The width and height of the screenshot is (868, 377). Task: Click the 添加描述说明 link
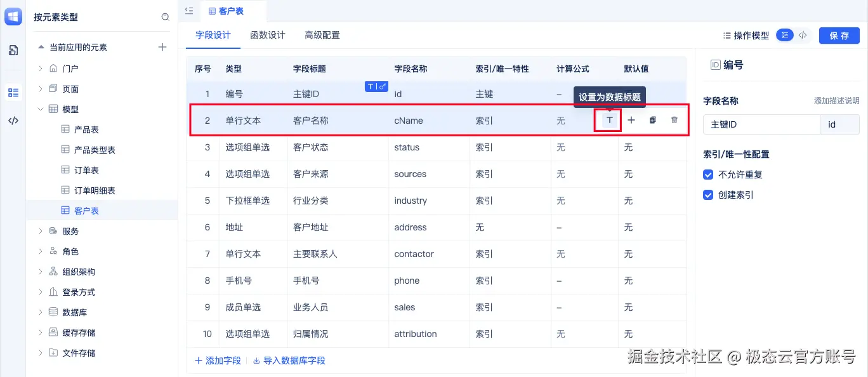point(837,101)
